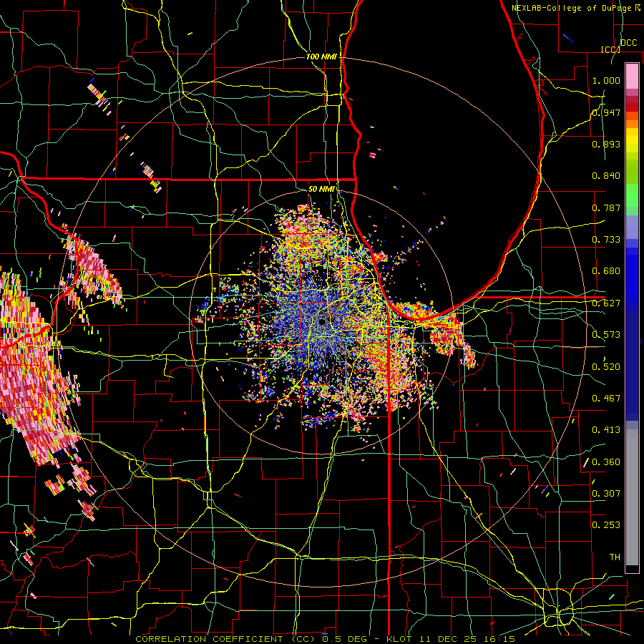Click the 0.840 scale value
Viewport: 644px width, 644px height.
606,176
